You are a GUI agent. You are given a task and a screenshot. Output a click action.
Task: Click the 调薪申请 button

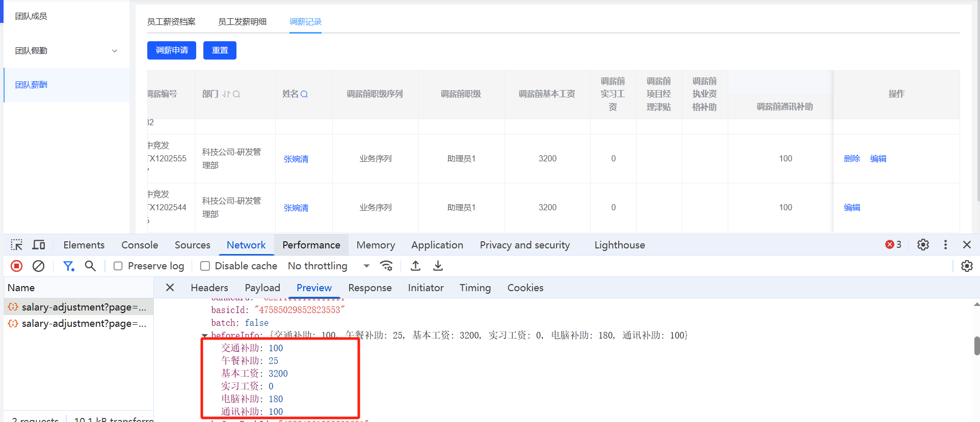pos(172,50)
